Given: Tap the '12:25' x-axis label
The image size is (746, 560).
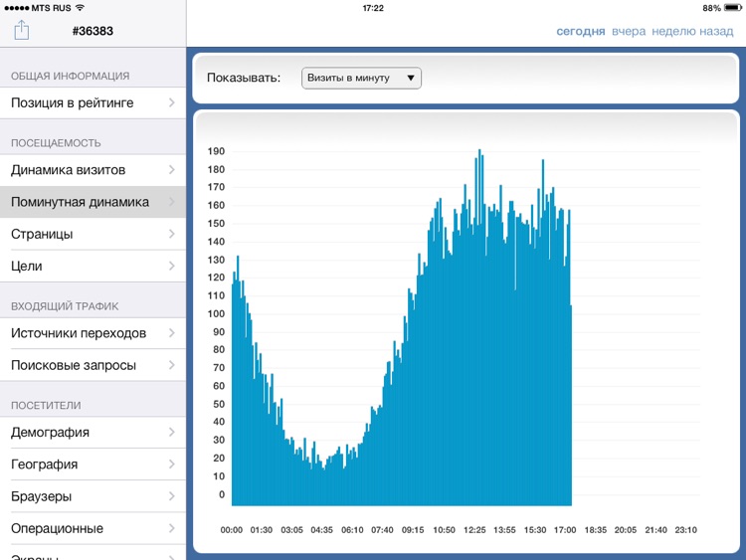Looking at the screenshot, I should click(x=474, y=530).
